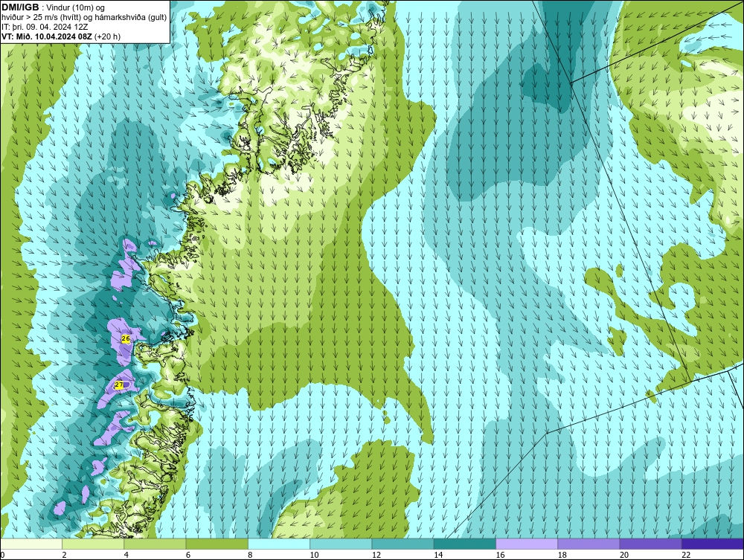Click the legend scale number '8'

tap(250, 556)
